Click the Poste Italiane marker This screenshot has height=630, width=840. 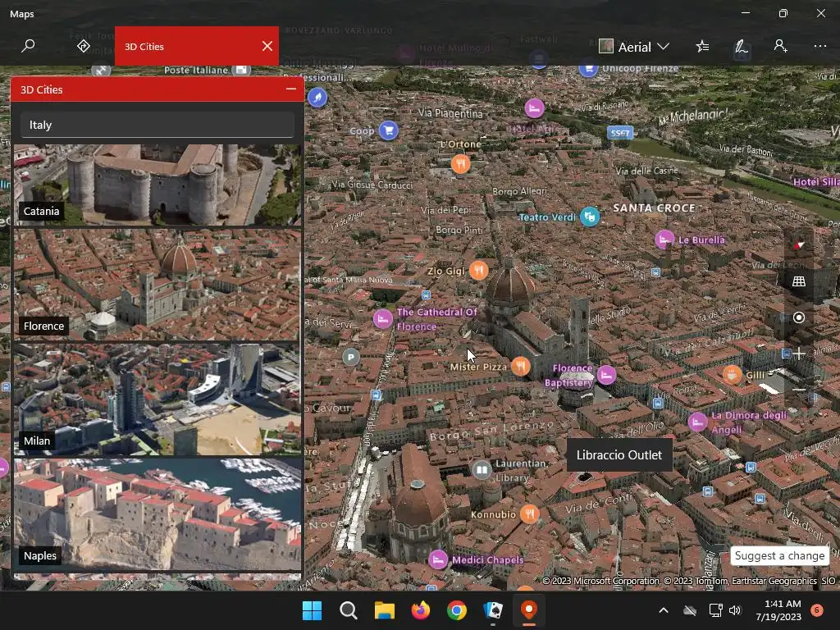tap(242, 70)
